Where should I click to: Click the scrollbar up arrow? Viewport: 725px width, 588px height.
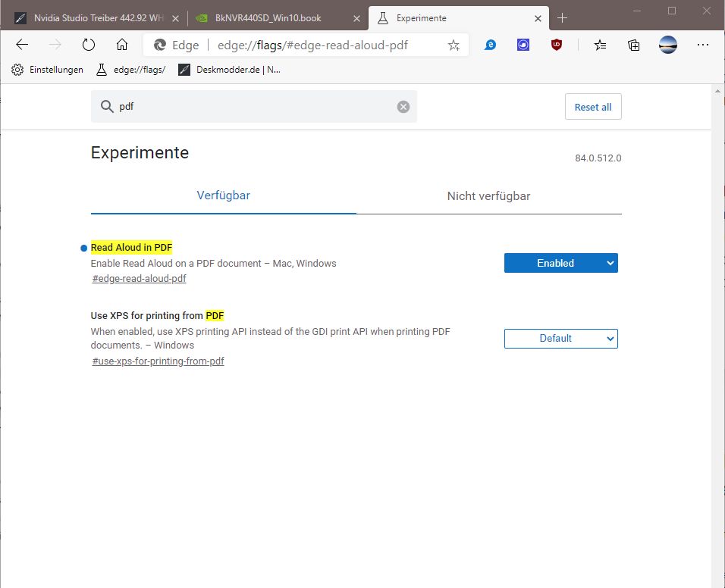pos(717,91)
